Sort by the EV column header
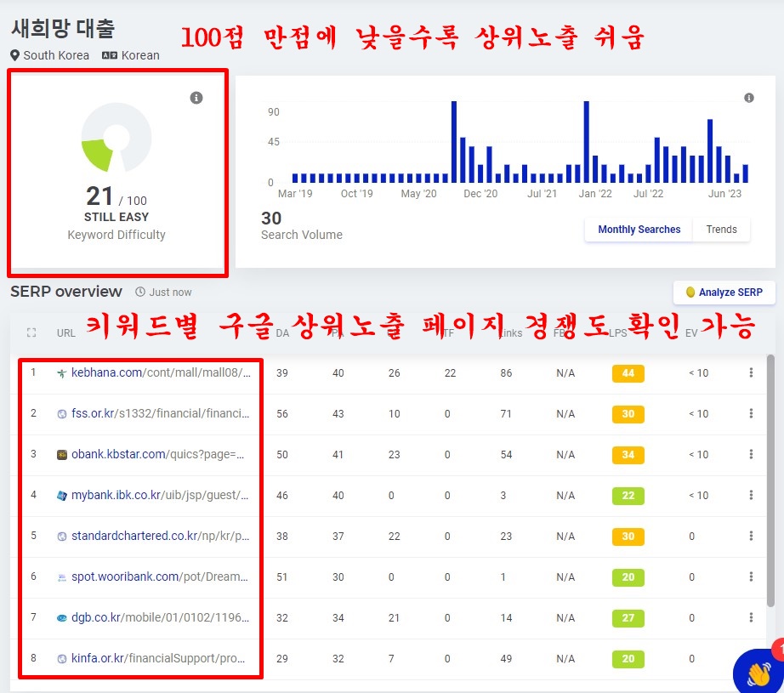The image size is (784, 693). [691, 333]
